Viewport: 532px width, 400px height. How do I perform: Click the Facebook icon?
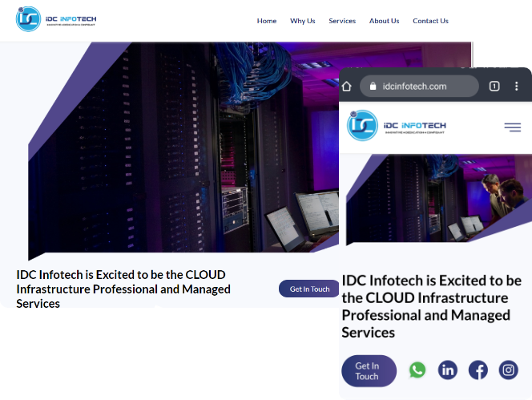pyautogui.click(x=478, y=370)
